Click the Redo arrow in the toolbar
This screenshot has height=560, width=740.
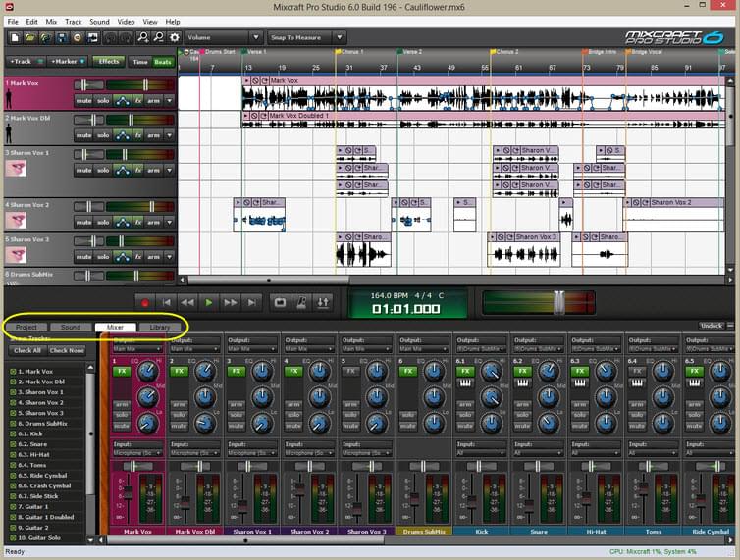coord(126,37)
